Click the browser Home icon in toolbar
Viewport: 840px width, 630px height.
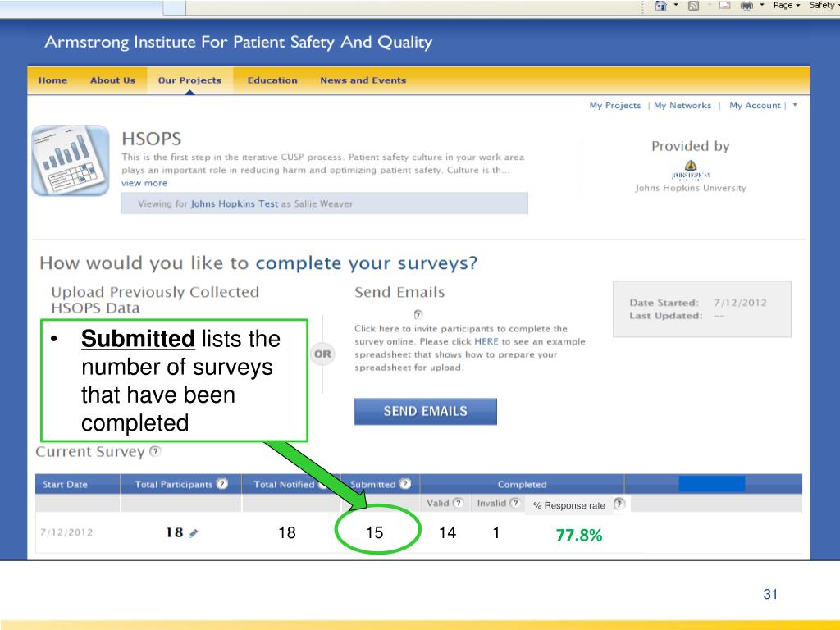coord(660,6)
